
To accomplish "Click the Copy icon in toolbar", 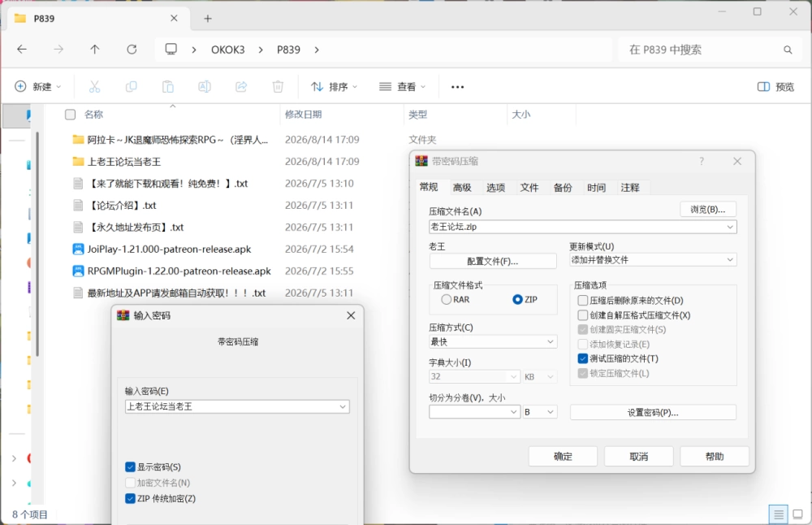I will 131,86.
